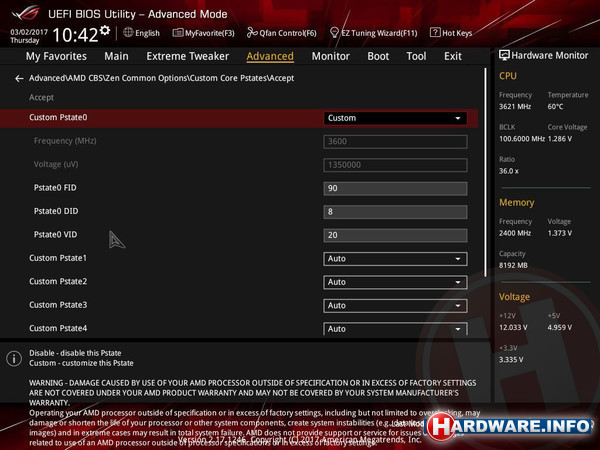This screenshot has height=450, width=600.
Task: Open the Custom Pstate0 dropdown
Action: click(395, 118)
